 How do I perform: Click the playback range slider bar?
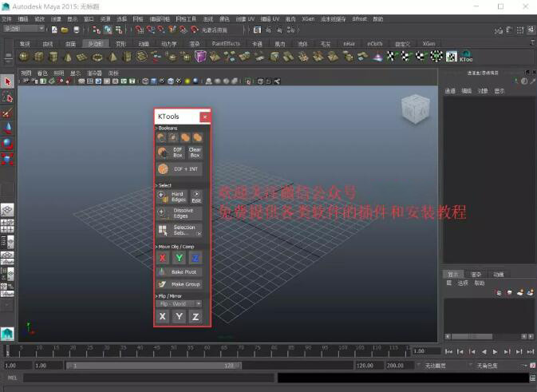153,366
